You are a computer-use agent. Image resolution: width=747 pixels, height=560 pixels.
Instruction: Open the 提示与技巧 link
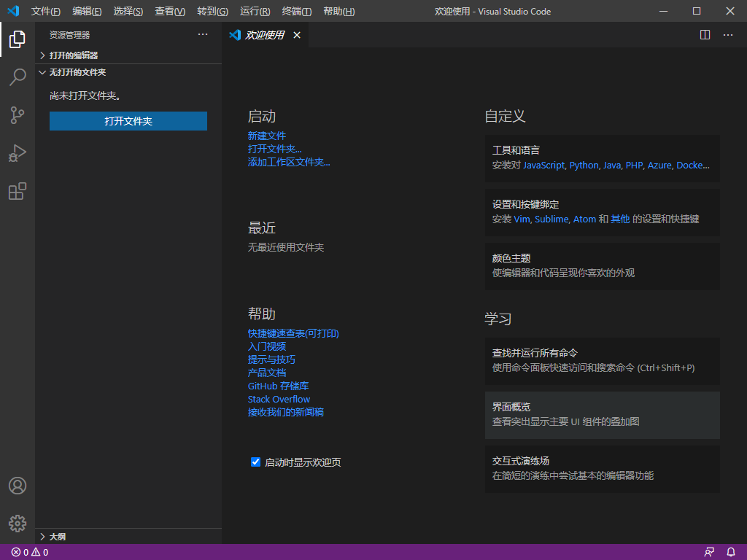click(271, 359)
